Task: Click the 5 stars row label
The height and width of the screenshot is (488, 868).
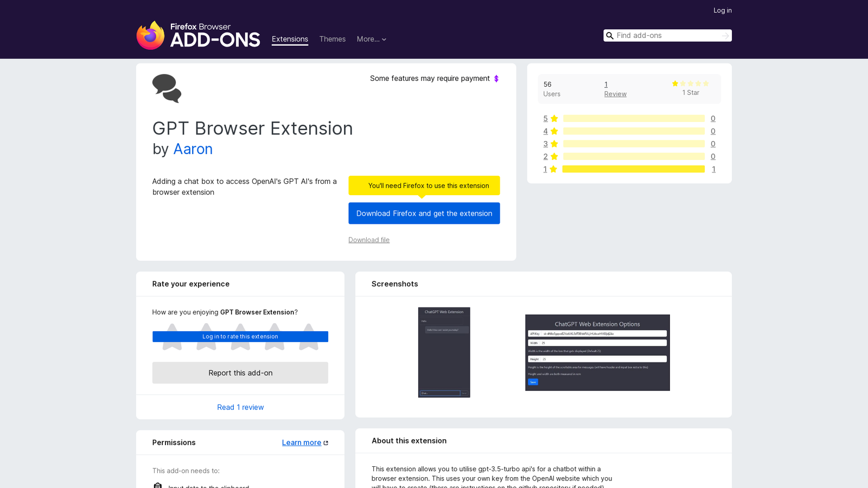Action: point(545,119)
